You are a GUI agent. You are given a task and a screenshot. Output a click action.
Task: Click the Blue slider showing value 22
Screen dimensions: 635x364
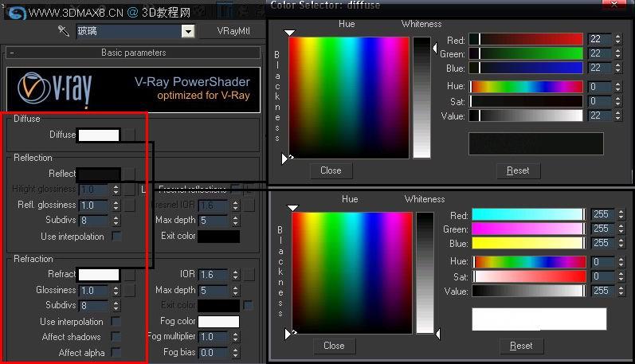(526, 68)
